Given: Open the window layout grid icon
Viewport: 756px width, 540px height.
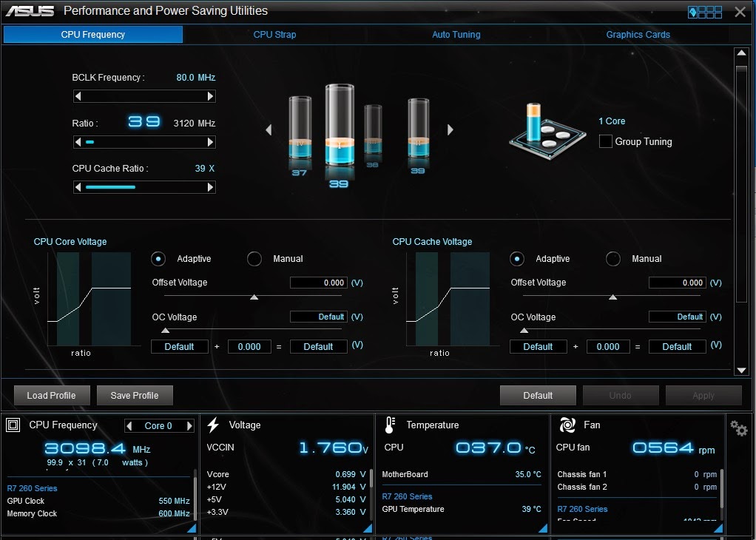Looking at the screenshot, I should [x=705, y=12].
